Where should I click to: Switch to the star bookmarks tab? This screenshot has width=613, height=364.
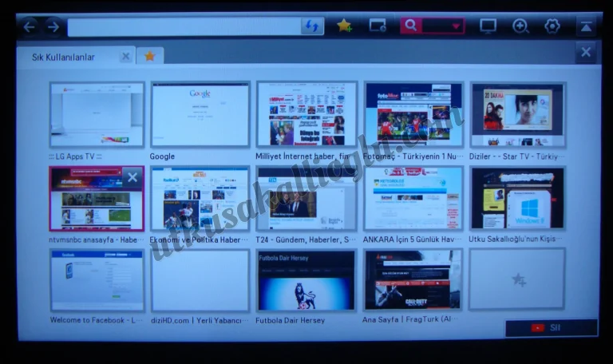pyautogui.click(x=150, y=57)
